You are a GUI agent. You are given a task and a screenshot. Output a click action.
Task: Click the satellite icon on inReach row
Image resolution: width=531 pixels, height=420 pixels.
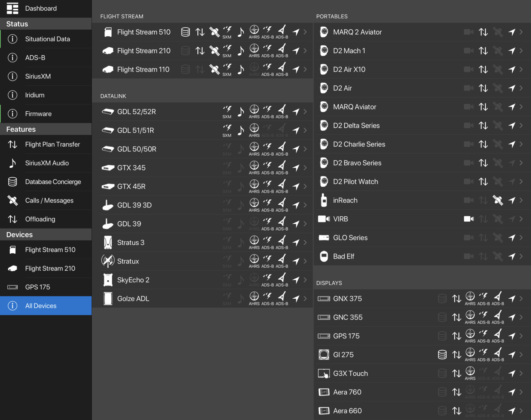coord(498,200)
